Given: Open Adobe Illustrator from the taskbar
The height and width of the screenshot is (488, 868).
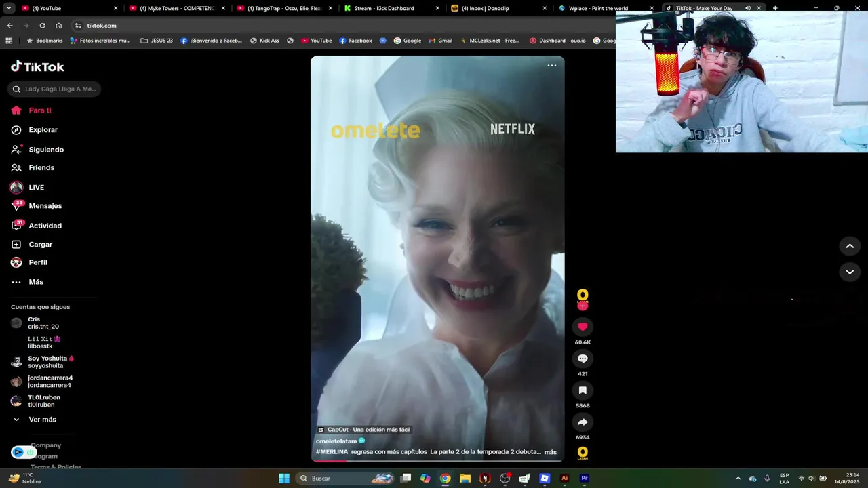Looking at the screenshot, I should [x=564, y=478].
